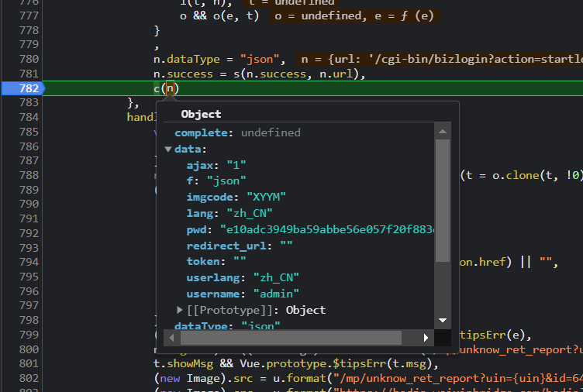Viewport: 583px width, 392px height.
Task: Click the function call c on line 782
Action: pyautogui.click(x=157, y=88)
